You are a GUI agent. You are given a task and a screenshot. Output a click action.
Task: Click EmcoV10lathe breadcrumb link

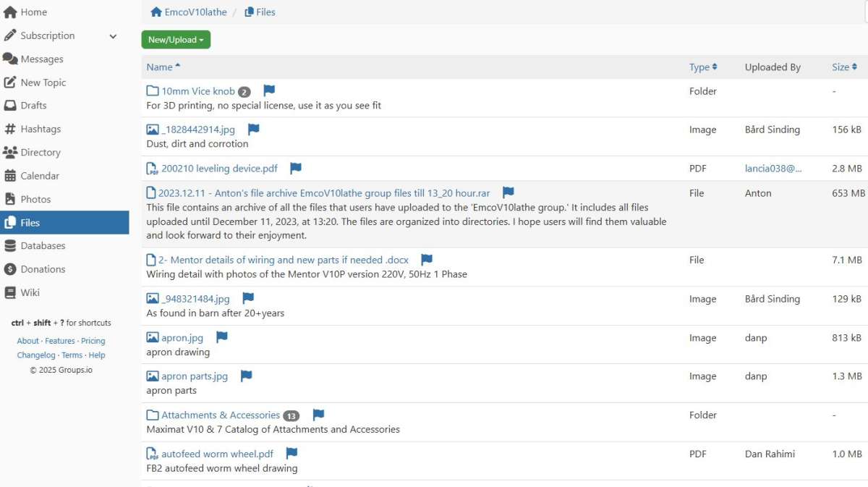[195, 12]
